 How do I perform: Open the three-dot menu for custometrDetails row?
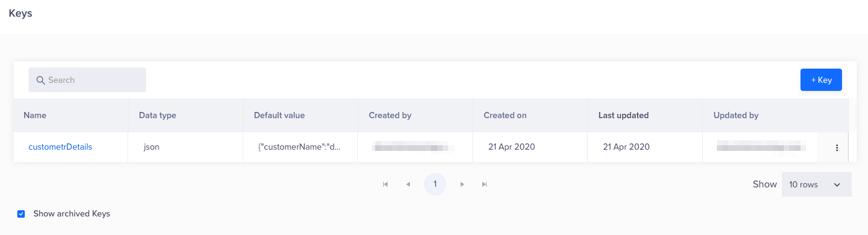pyautogui.click(x=837, y=148)
